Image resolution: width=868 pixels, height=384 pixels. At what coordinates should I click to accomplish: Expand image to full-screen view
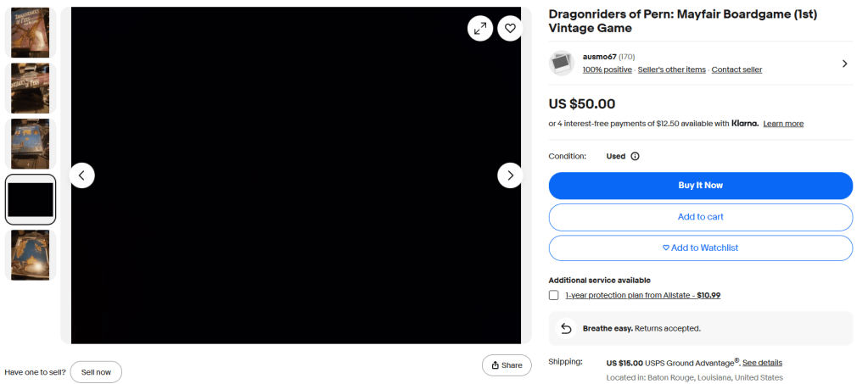(480, 28)
